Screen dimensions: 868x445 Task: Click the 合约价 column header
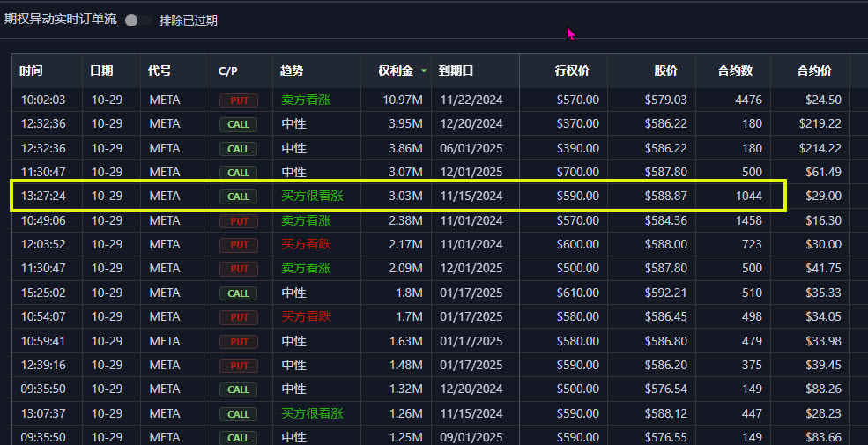(x=814, y=70)
